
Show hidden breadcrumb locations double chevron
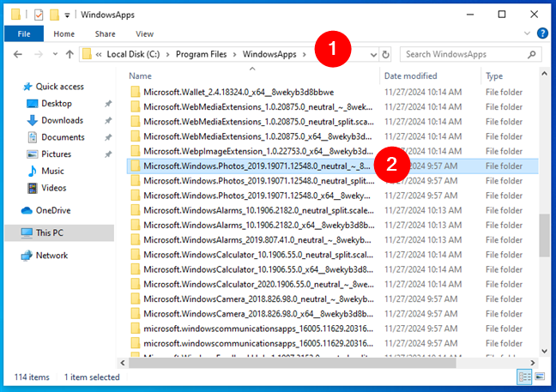(x=99, y=55)
